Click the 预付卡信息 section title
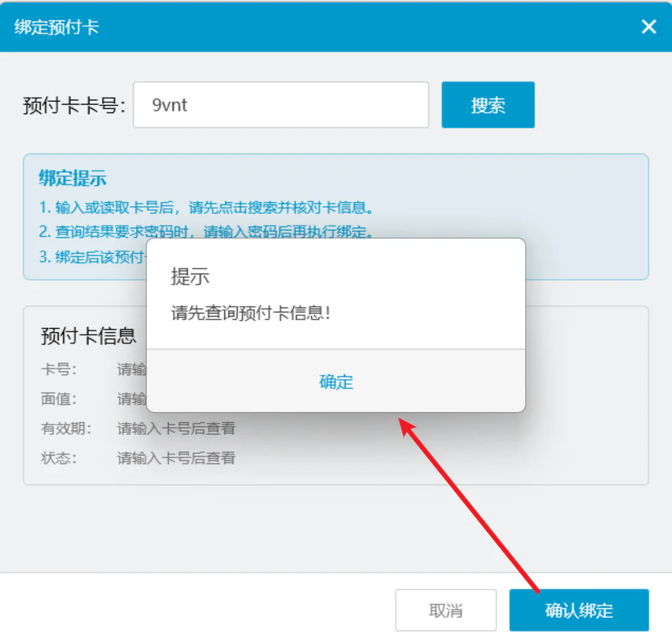 [x=88, y=335]
